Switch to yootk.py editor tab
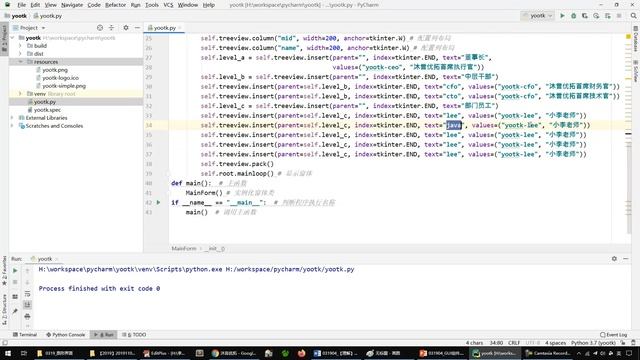Viewport: 640px width, 360px height. 164,28
